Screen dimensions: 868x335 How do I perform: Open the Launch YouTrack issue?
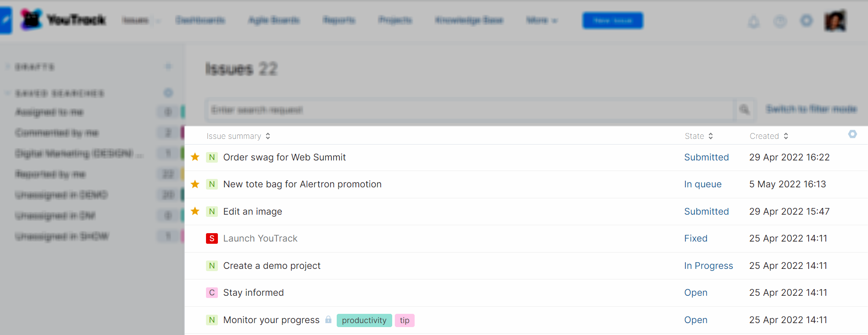point(260,238)
